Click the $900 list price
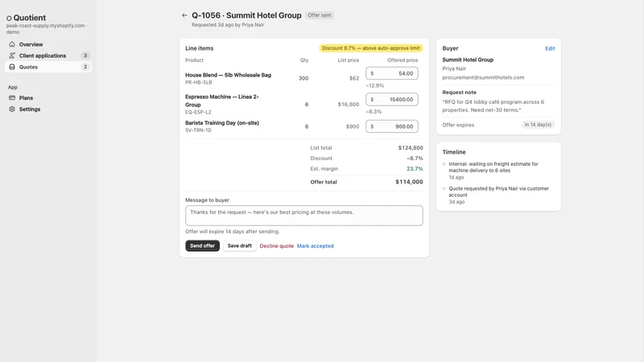This screenshot has width=644, height=362. click(x=353, y=127)
